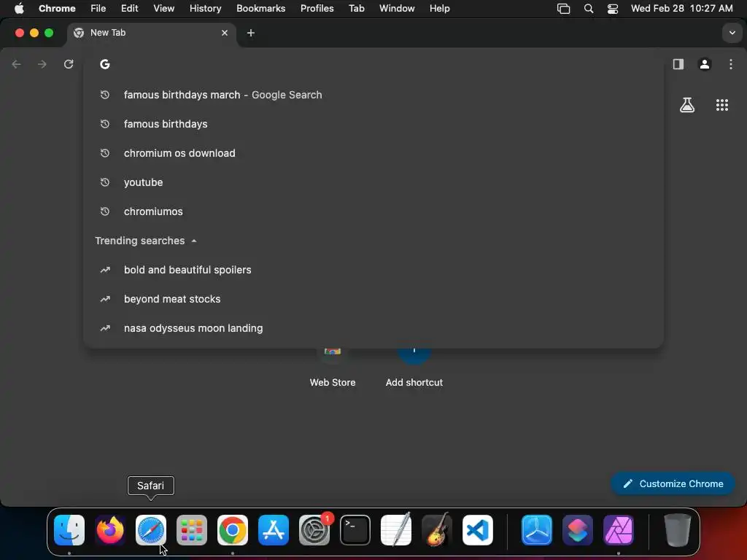
Task: Launch Shortcuts app from the dock
Action: tap(578, 530)
